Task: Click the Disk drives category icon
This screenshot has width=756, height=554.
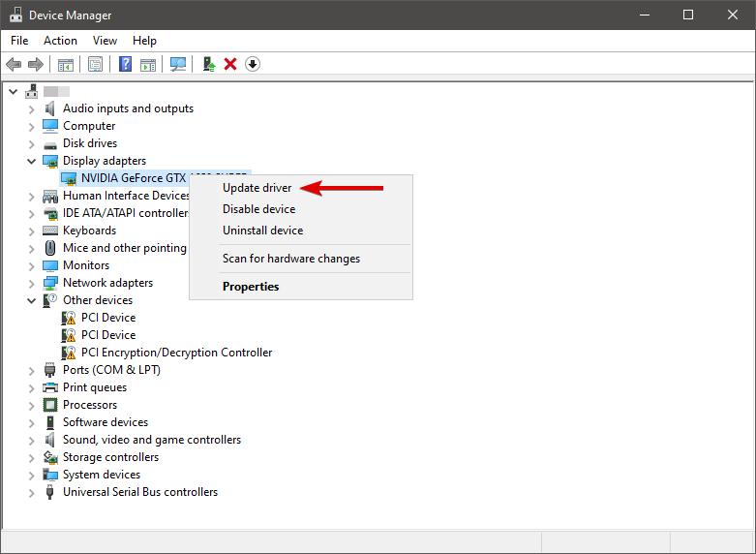Action: click(x=50, y=144)
